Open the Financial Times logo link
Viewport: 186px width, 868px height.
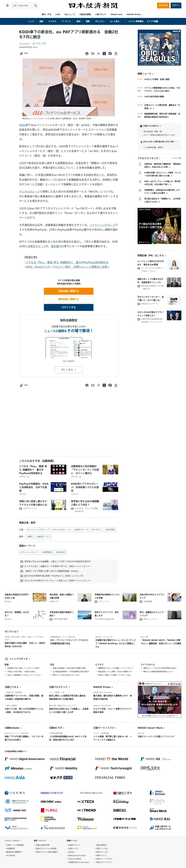[x=110, y=778]
